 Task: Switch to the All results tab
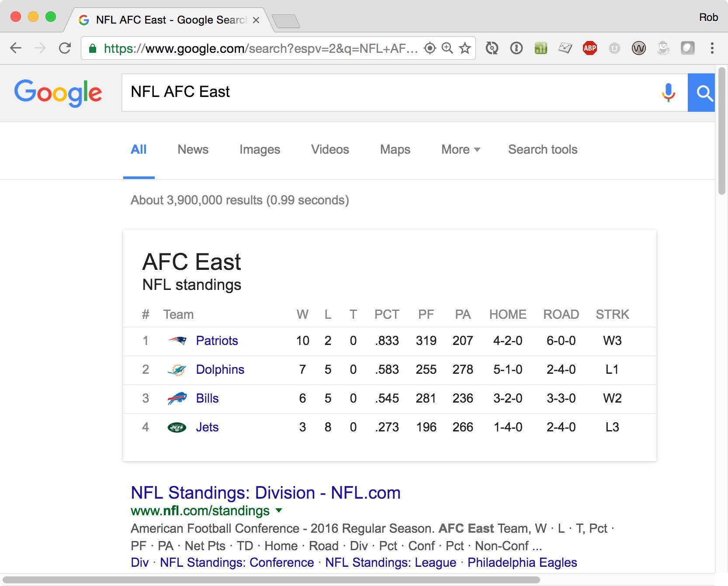(x=139, y=149)
